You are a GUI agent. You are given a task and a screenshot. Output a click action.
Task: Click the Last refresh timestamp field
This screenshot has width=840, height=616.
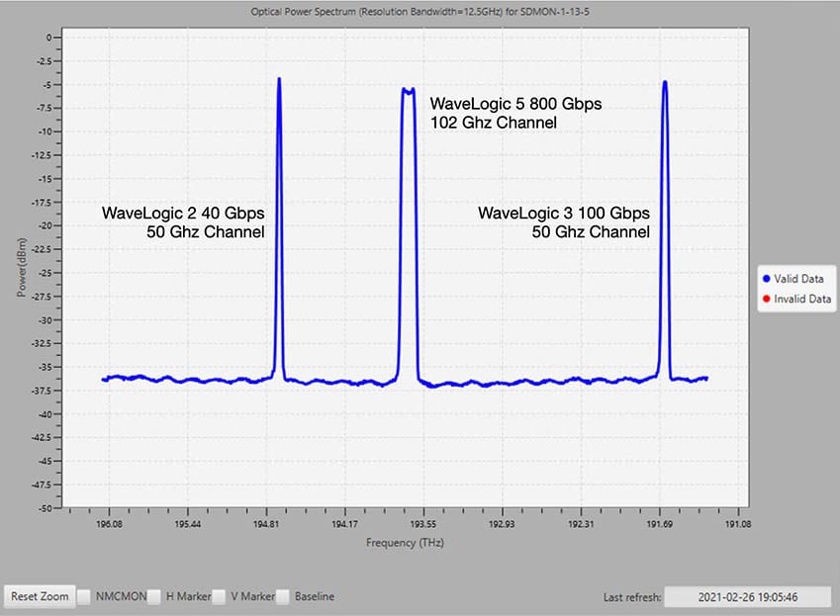(747, 597)
